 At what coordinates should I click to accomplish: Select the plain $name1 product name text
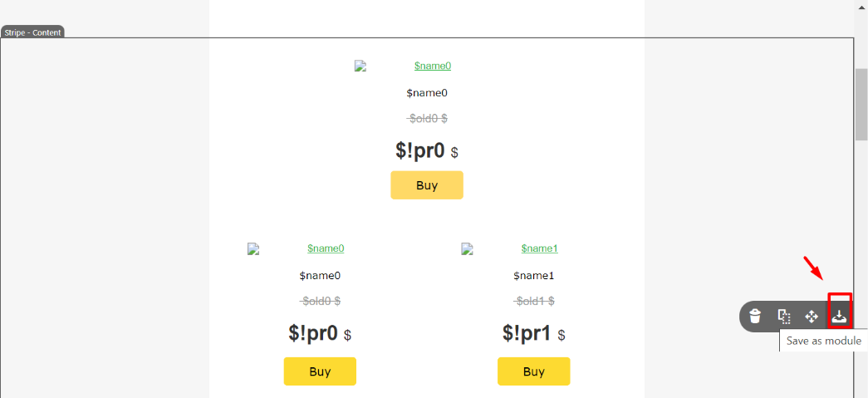[x=534, y=276]
